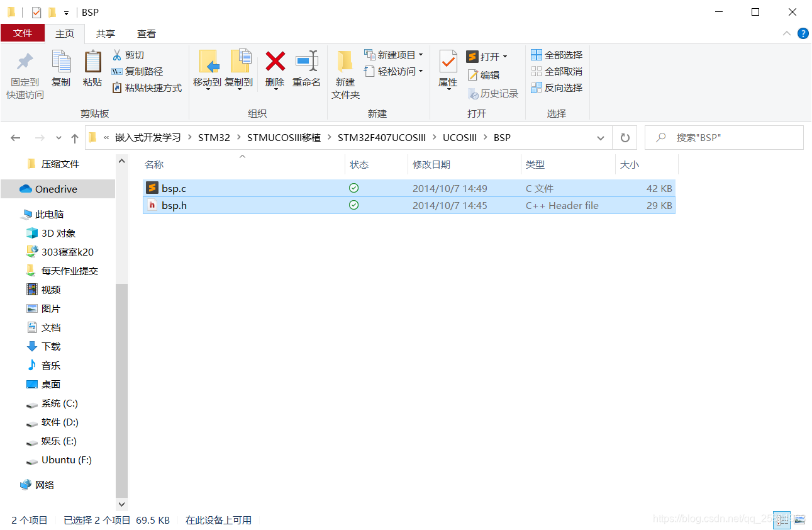
Task: Switch to the 主页 Home tab
Action: tap(65, 33)
